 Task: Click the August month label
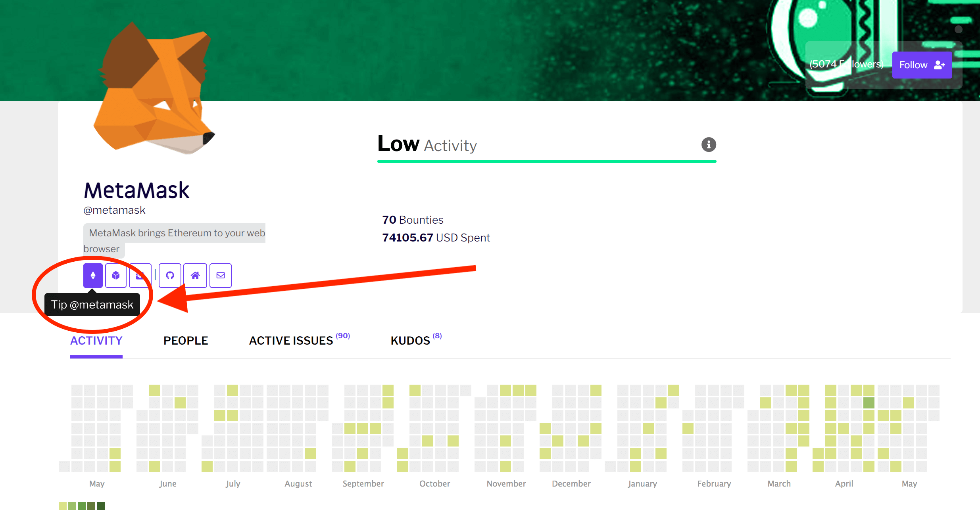pos(298,484)
